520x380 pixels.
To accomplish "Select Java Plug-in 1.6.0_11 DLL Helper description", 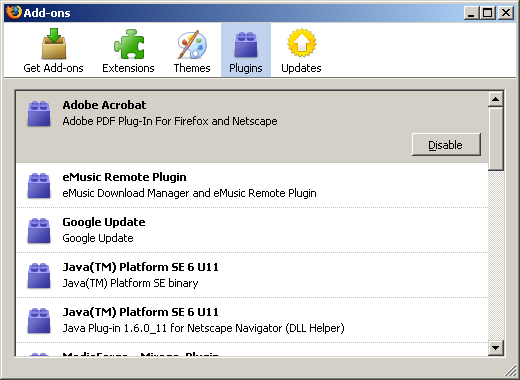I will pos(203,328).
